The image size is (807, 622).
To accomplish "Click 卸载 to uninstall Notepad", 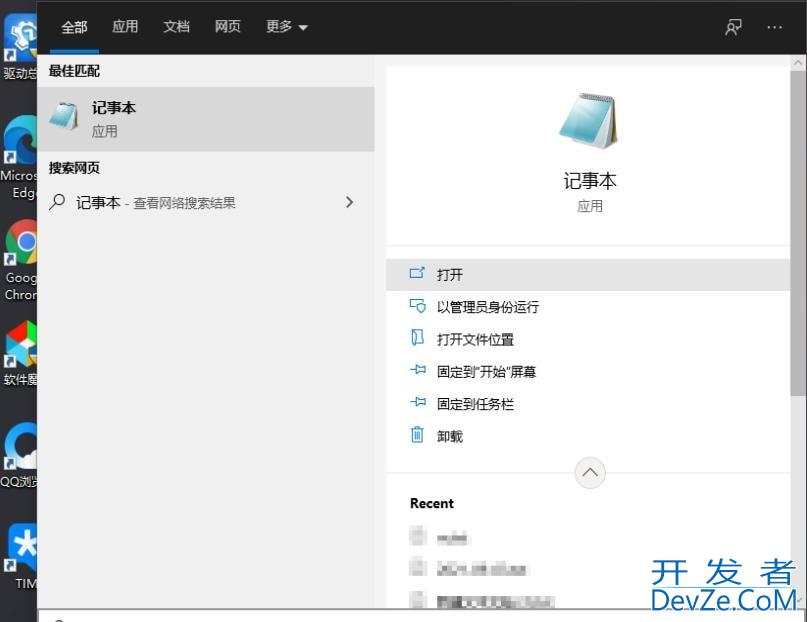I will (x=450, y=437).
